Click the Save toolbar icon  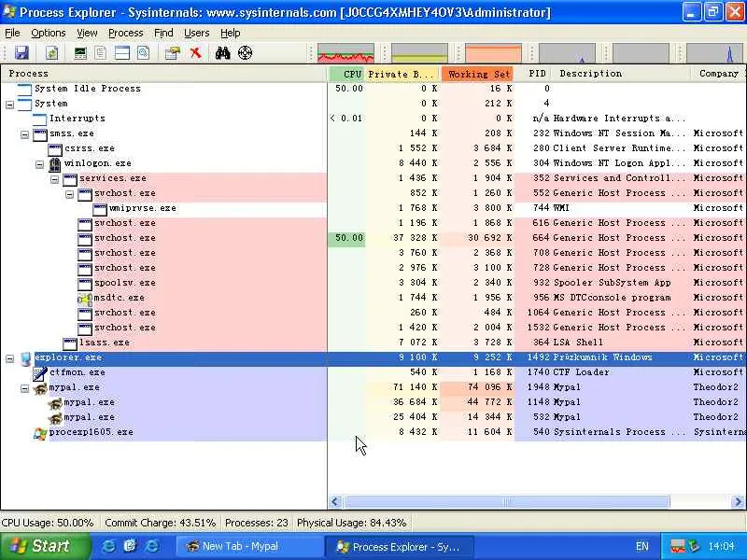[x=21, y=53]
